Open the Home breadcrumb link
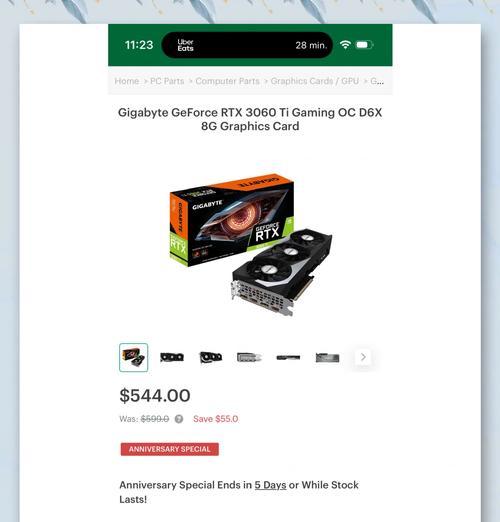Viewport: 500px width, 522px height. tap(127, 81)
